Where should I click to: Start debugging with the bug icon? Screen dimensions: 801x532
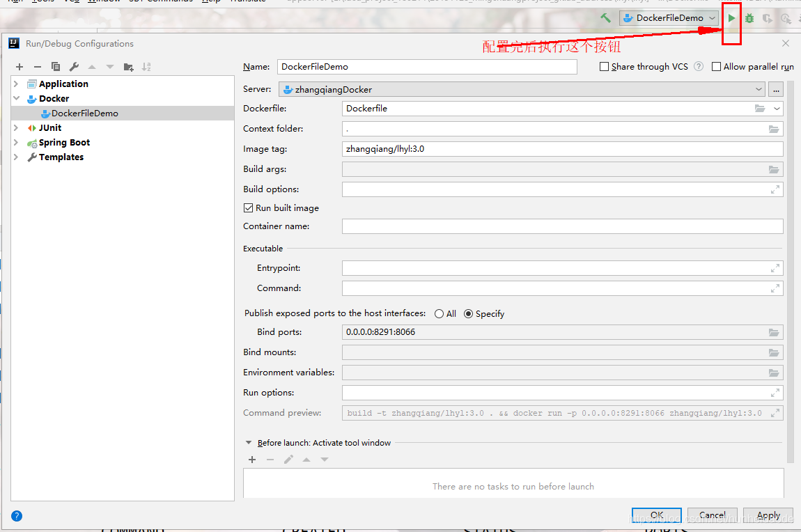click(x=749, y=18)
